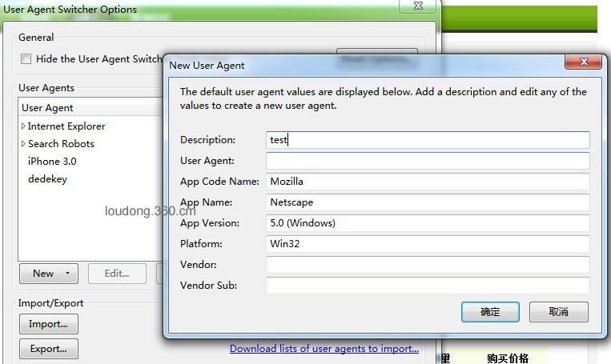
Task: Click the Vendor Sub input field
Action: [428, 286]
